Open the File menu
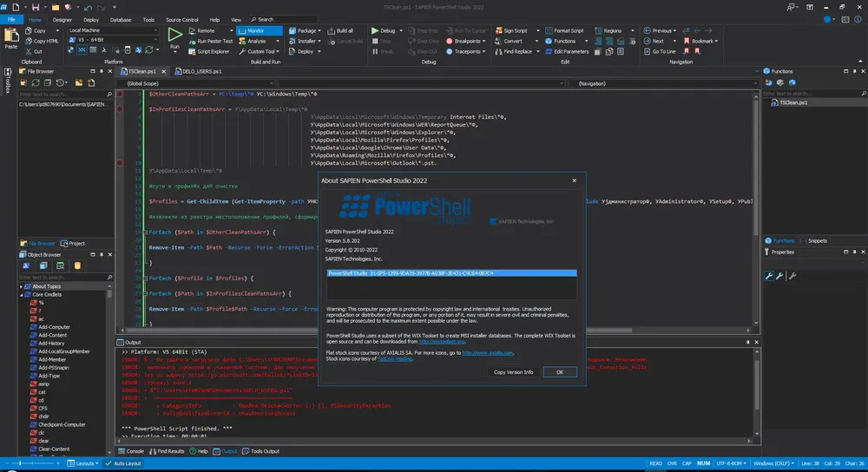Image resolution: width=868 pixels, height=472 pixels. tap(11, 19)
